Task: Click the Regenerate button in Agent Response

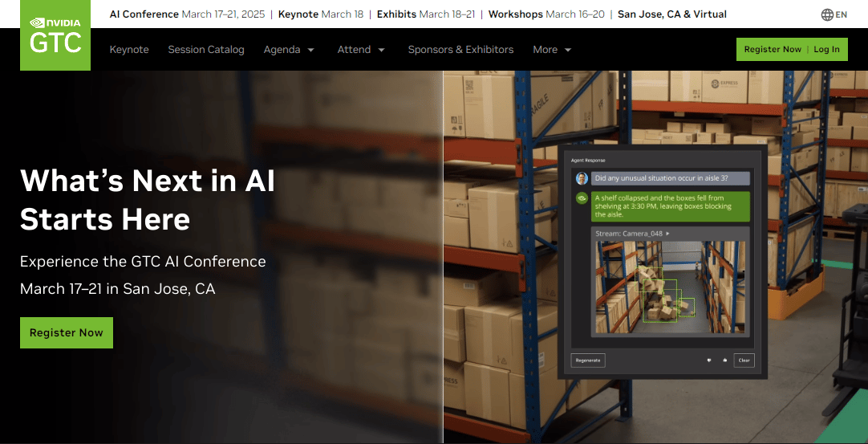Action: click(x=588, y=360)
